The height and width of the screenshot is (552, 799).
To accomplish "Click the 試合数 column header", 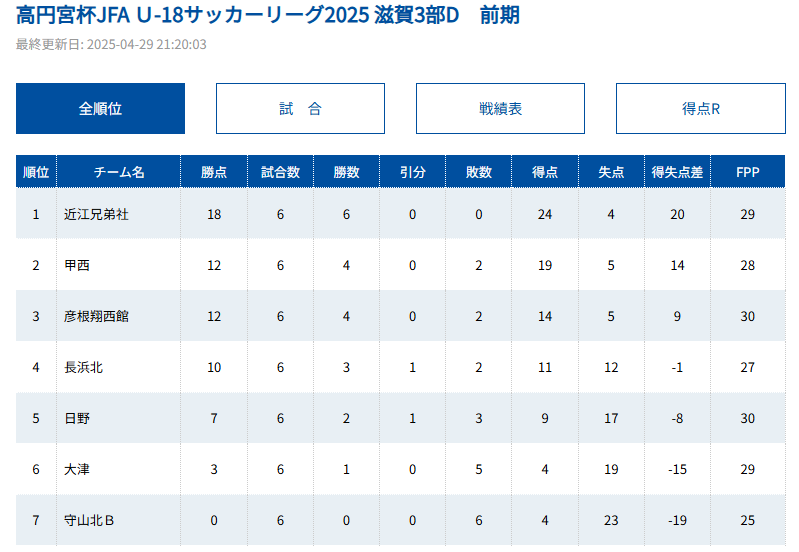I will (x=280, y=172).
